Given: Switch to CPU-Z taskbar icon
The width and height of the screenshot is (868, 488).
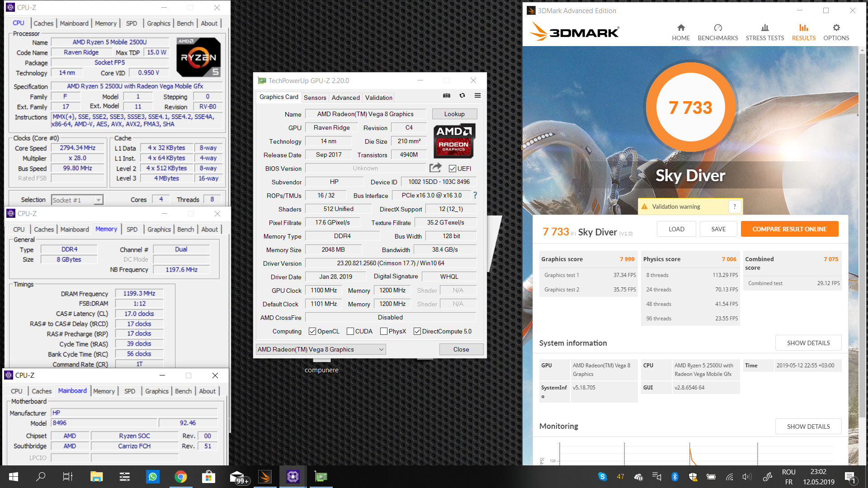Looking at the screenshot, I should click(293, 477).
